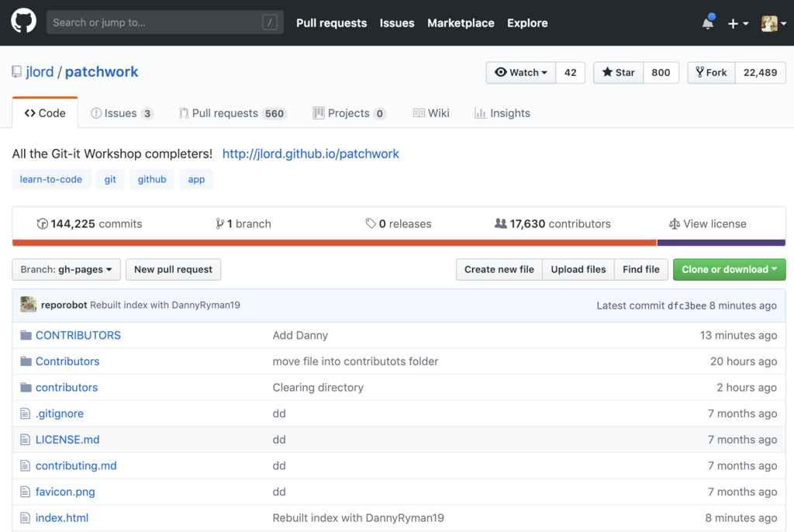Switch to the Insights tab
The width and height of the screenshot is (794, 532).
pos(502,113)
